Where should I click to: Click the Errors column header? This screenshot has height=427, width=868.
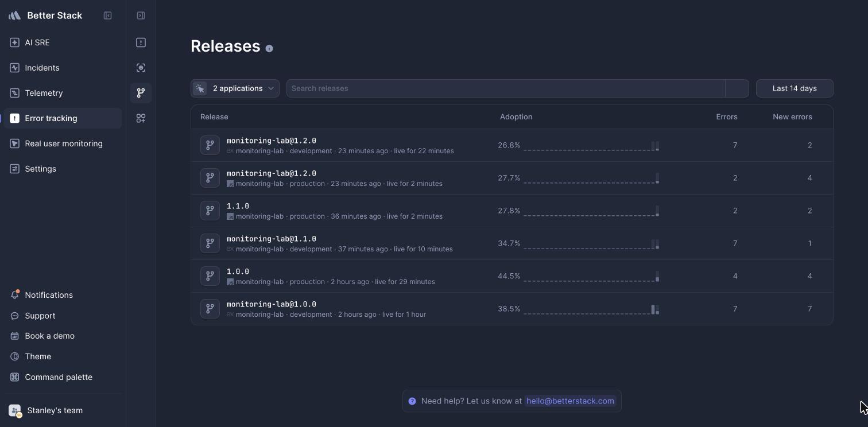coord(727,117)
